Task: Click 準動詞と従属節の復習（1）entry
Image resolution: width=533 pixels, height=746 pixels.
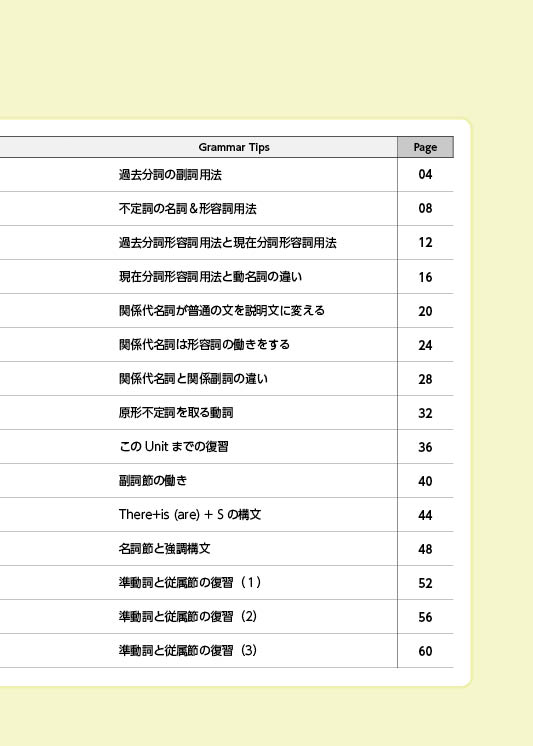Action: coord(190,583)
